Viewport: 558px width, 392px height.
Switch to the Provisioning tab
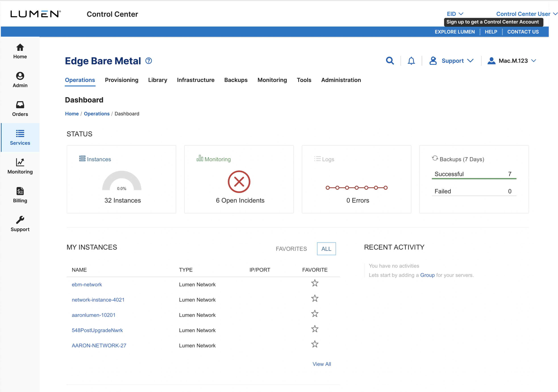click(x=121, y=80)
